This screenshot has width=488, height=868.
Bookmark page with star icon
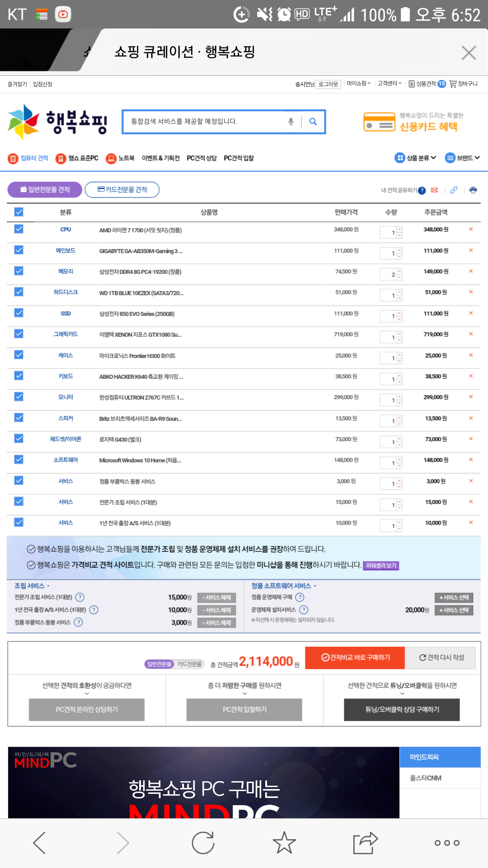point(284,843)
